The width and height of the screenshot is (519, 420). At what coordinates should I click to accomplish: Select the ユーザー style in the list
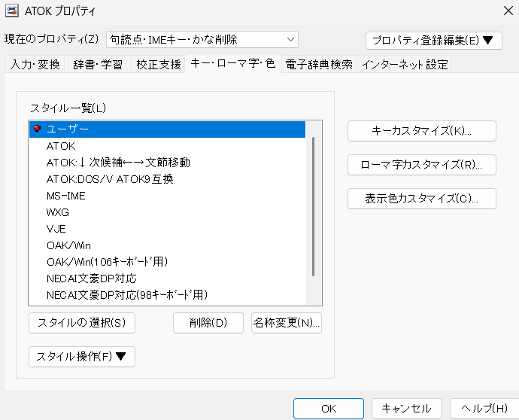(x=167, y=129)
